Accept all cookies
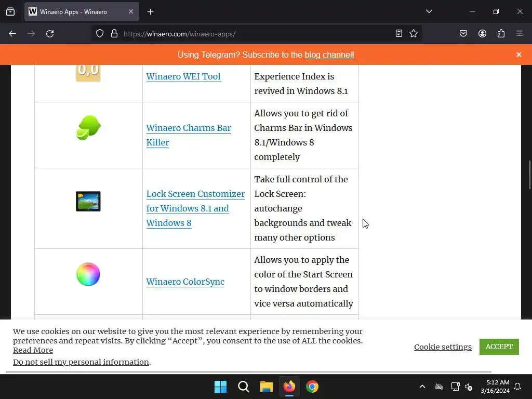 (x=499, y=347)
